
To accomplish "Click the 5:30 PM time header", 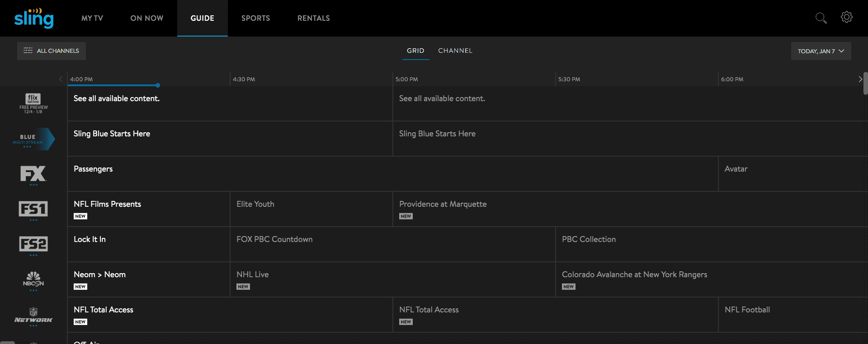I will point(569,79).
